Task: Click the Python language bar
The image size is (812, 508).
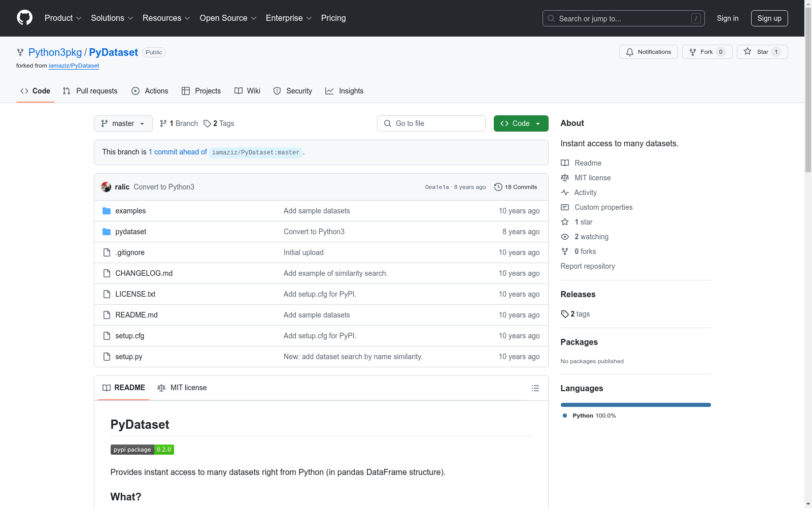Action: point(636,405)
